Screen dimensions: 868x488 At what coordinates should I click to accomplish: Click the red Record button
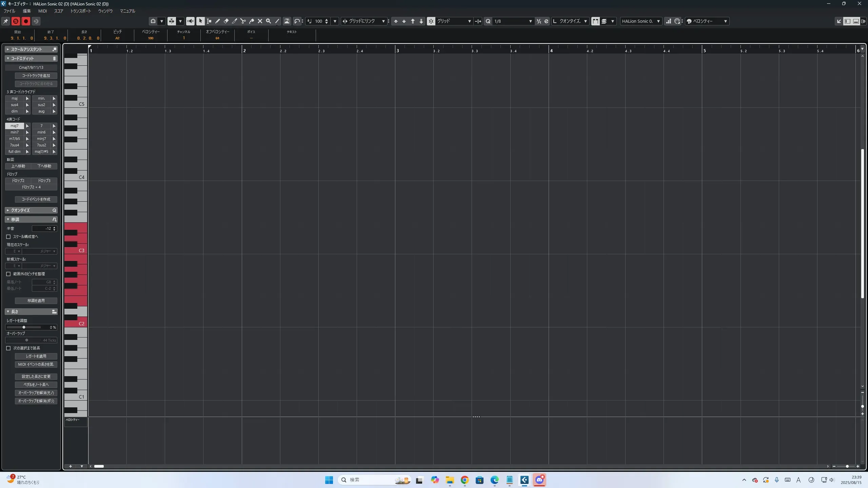(x=26, y=21)
